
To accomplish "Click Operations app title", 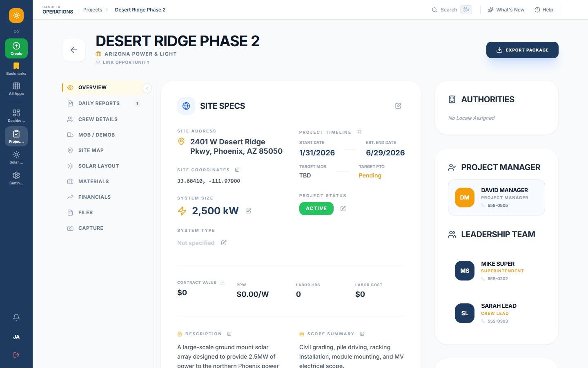I will click(58, 12).
